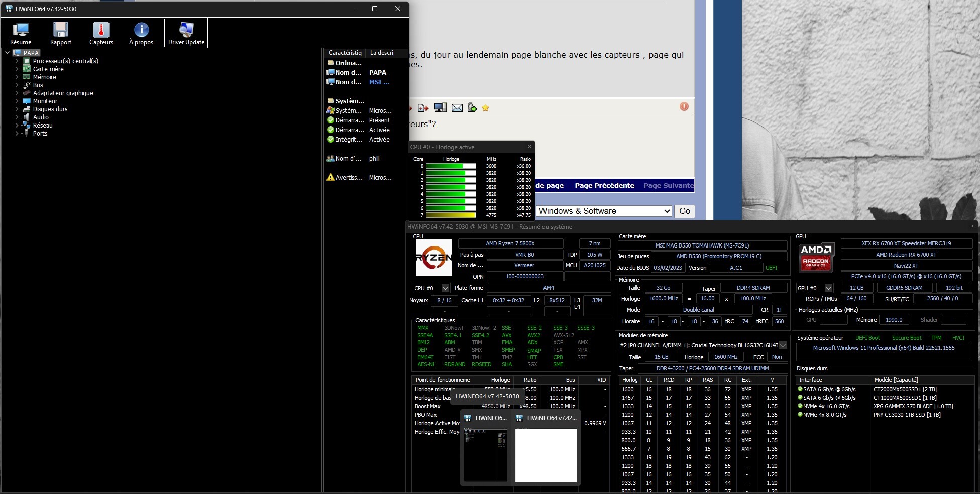Click the Caractéristiq column header
This screenshot has width=980, height=494.
click(345, 53)
